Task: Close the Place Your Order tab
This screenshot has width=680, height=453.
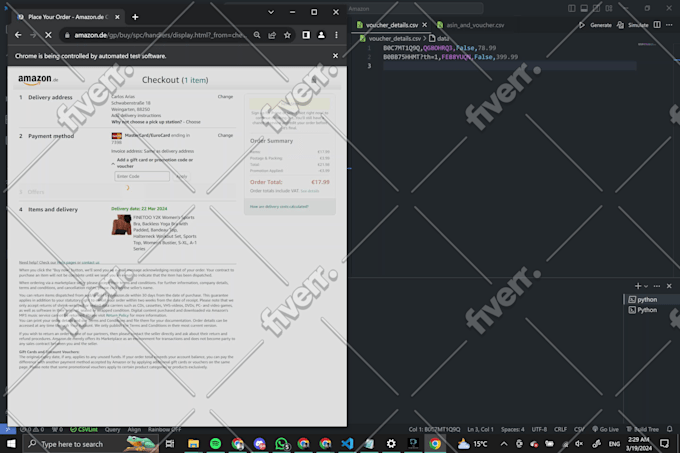Action: pyautogui.click(x=117, y=17)
